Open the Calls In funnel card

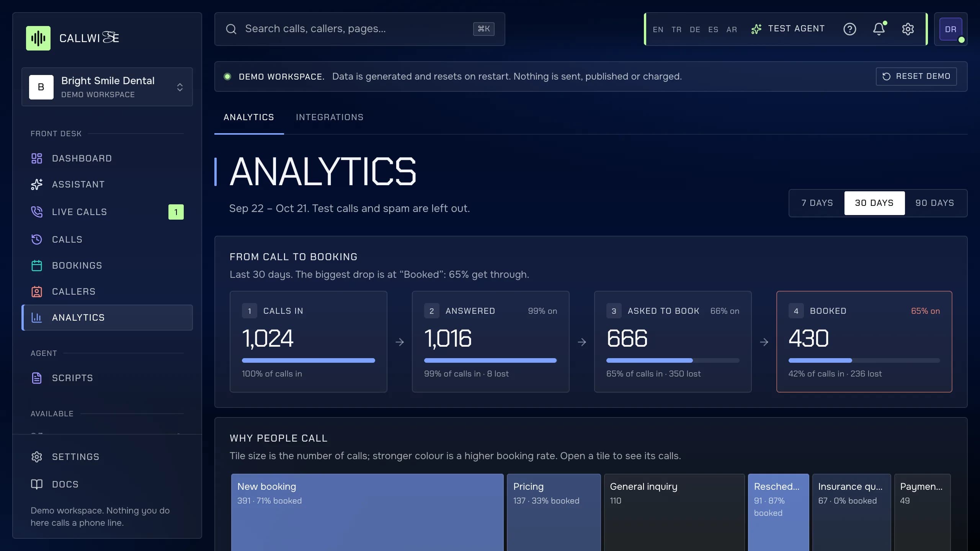point(309,342)
